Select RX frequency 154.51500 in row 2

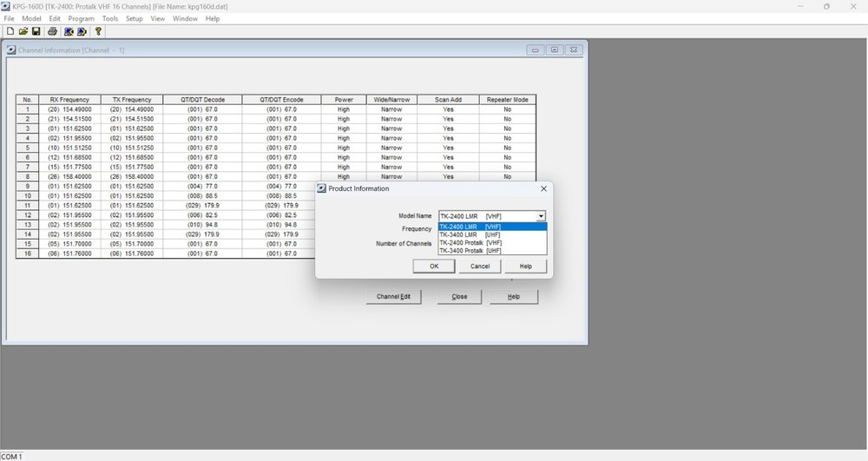[69, 119]
